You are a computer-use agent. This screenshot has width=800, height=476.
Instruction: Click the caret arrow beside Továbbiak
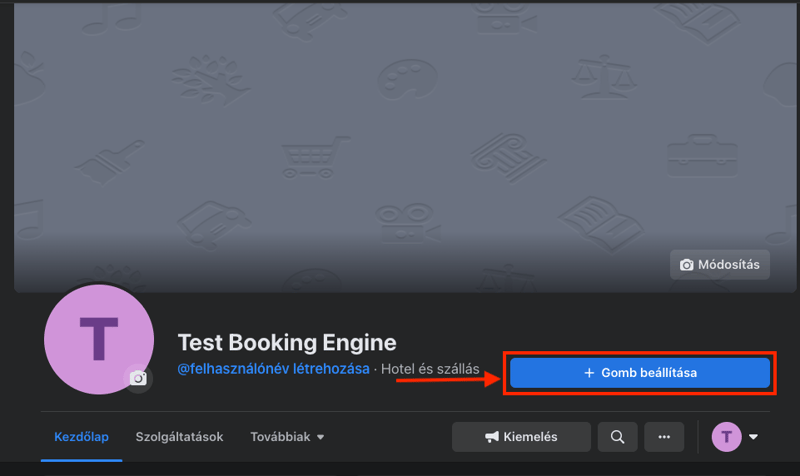(x=320, y=438)
